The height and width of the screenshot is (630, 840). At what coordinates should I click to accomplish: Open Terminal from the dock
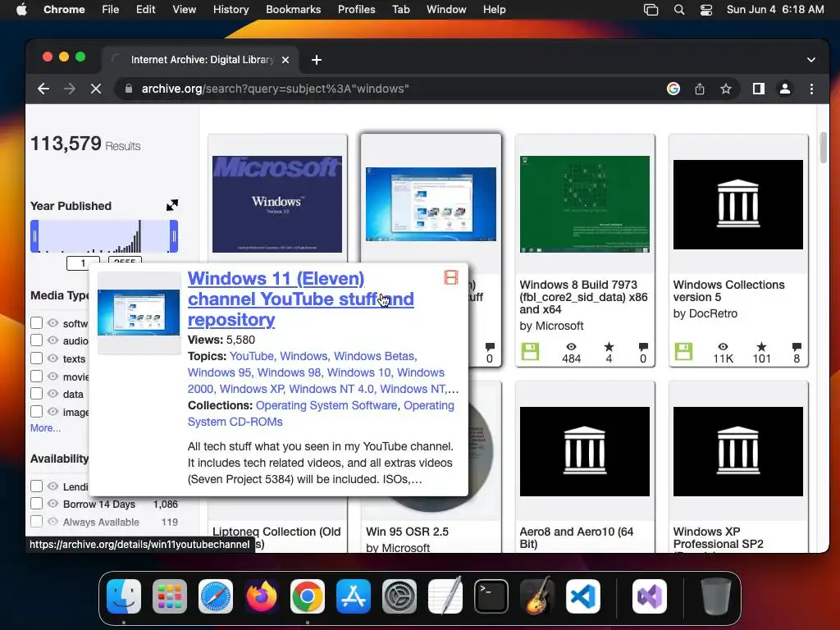coord(491,596)
